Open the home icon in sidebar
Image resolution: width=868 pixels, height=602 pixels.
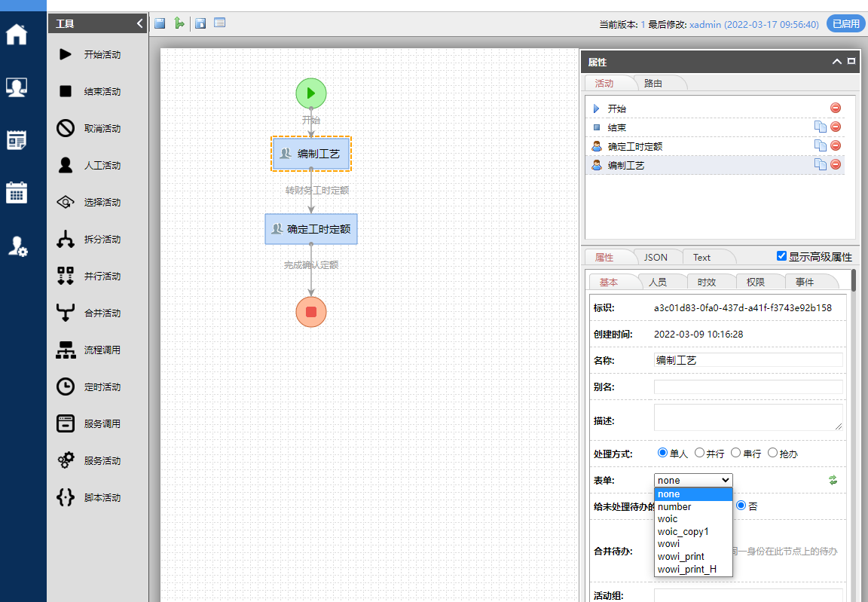pyautogui.click(x=17, y=35)
